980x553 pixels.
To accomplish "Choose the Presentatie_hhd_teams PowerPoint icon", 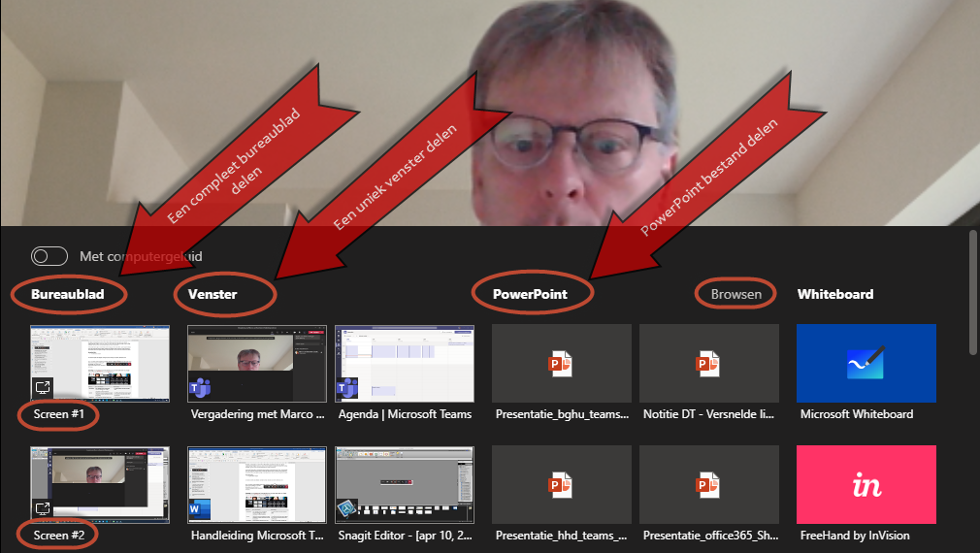I will coord(561,484).
